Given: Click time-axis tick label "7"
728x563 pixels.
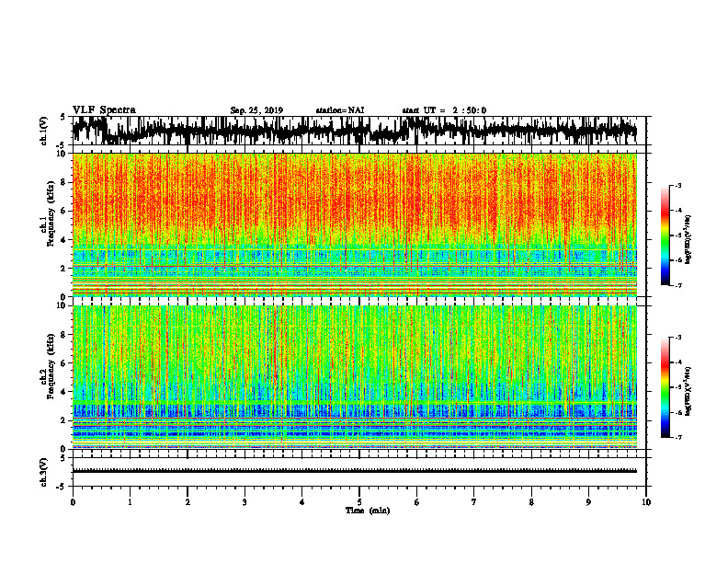Looking at the screenshot, I should pos(474,502).
